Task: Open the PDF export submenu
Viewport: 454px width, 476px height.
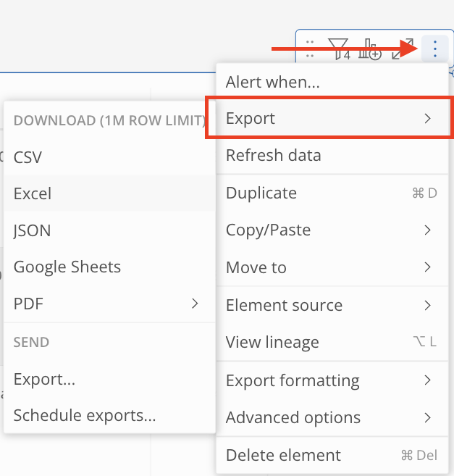Action: point(109,304)
